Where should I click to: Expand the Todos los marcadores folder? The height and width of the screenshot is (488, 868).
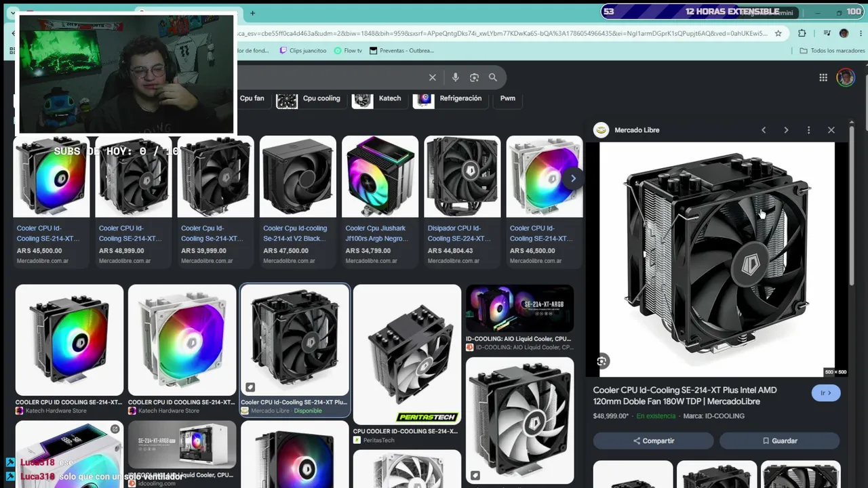[832, 51]
